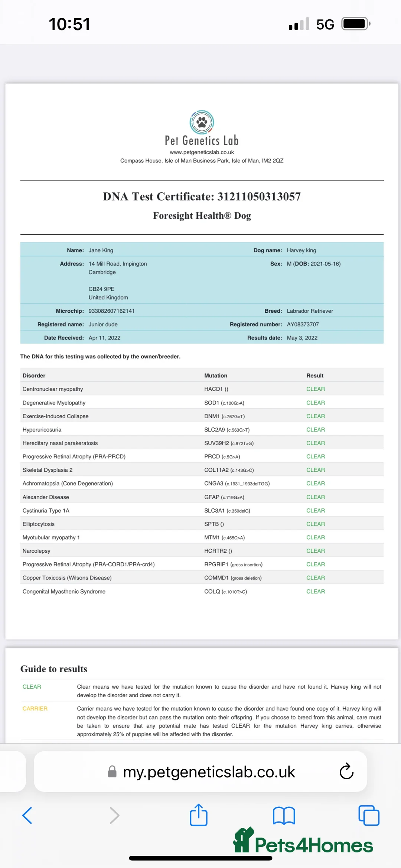Reload the page with refresh icon
This screenshot has height=868, width=401.
[346, 771]
